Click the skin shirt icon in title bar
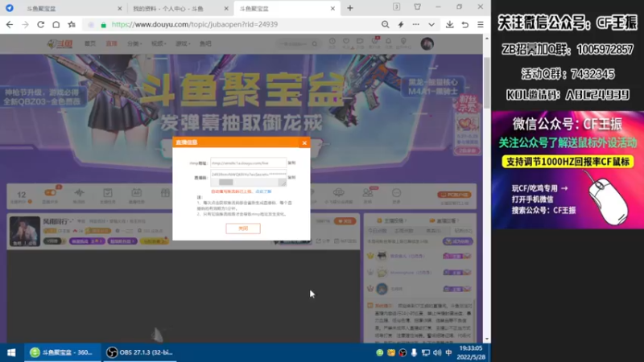Screen dimensions: 644x362 [x=417, y=7]
